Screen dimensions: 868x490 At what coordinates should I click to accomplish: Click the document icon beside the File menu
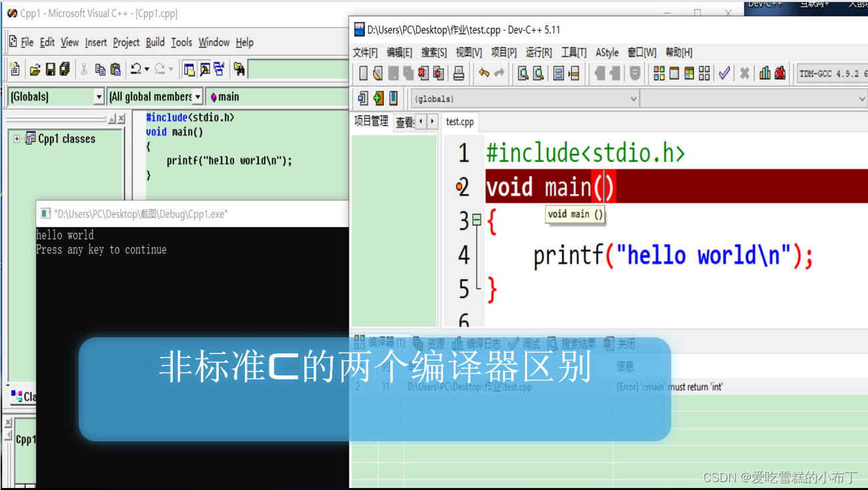[13, 41]
